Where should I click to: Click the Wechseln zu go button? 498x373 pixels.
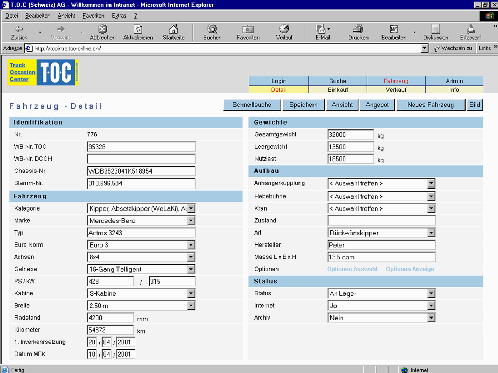[454, 48]
